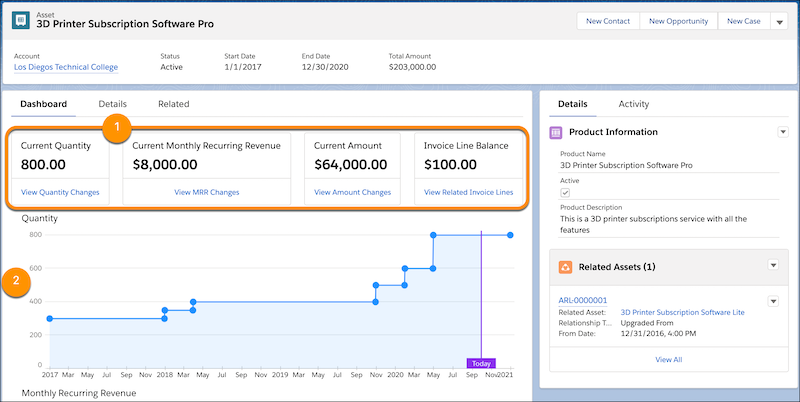
Task: Click the Product Description text
Action: tap(654, 224)
